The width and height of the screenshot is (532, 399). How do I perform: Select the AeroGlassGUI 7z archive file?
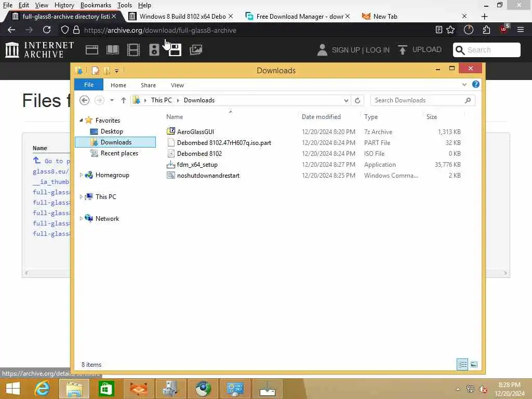tap(195, 131)
